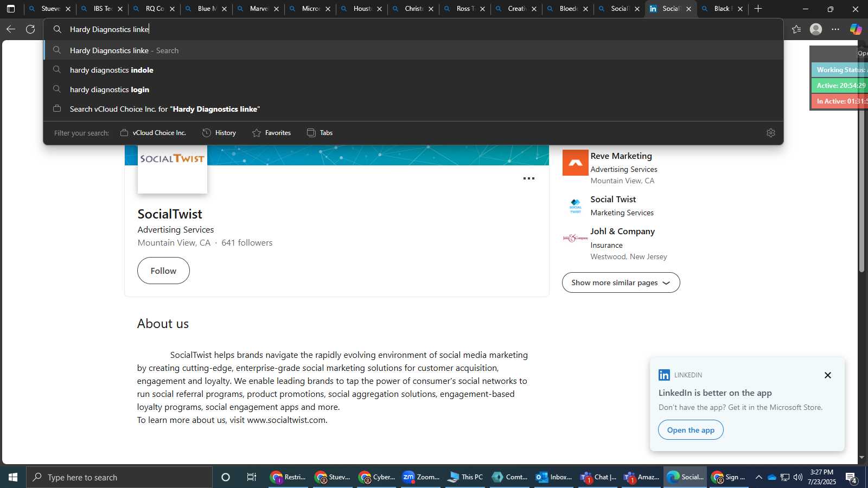Reload the page with the refresh icon

pos(30,29)
